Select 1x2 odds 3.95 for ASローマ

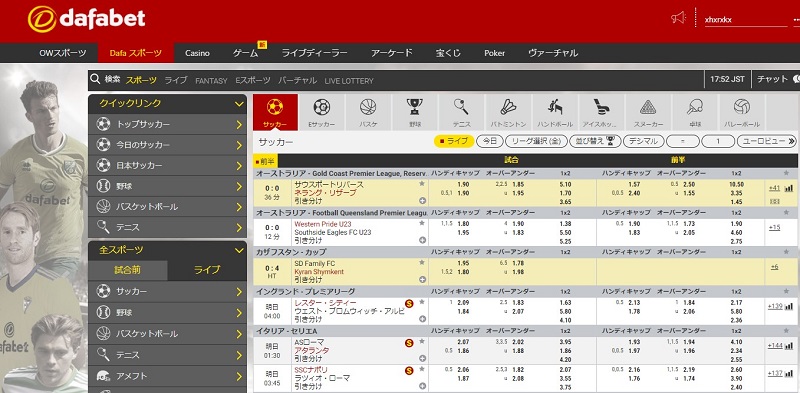click(x=565, y=342)
